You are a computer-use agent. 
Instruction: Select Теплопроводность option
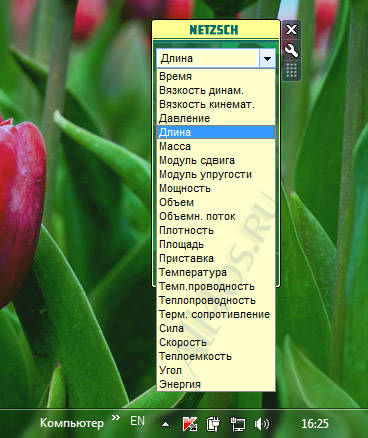click(x=216, y=300)
